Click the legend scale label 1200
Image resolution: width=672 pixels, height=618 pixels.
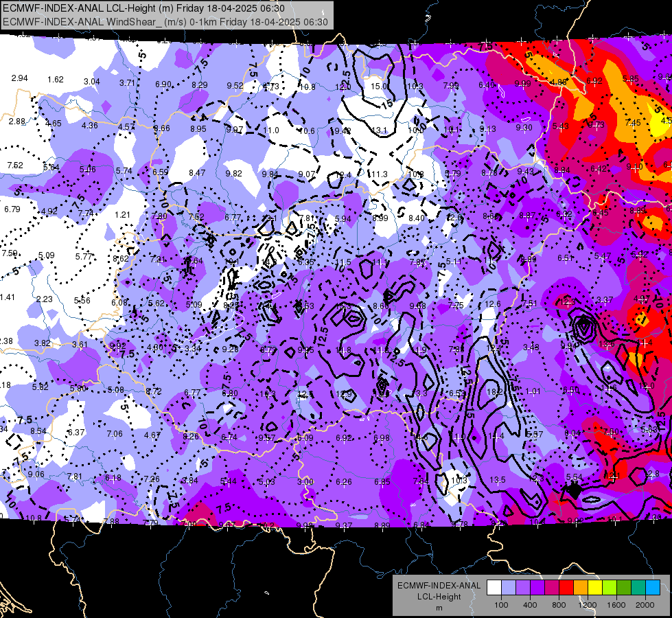587,605
